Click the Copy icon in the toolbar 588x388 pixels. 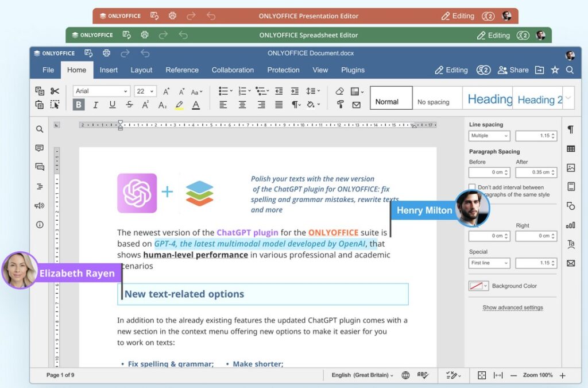40,91
